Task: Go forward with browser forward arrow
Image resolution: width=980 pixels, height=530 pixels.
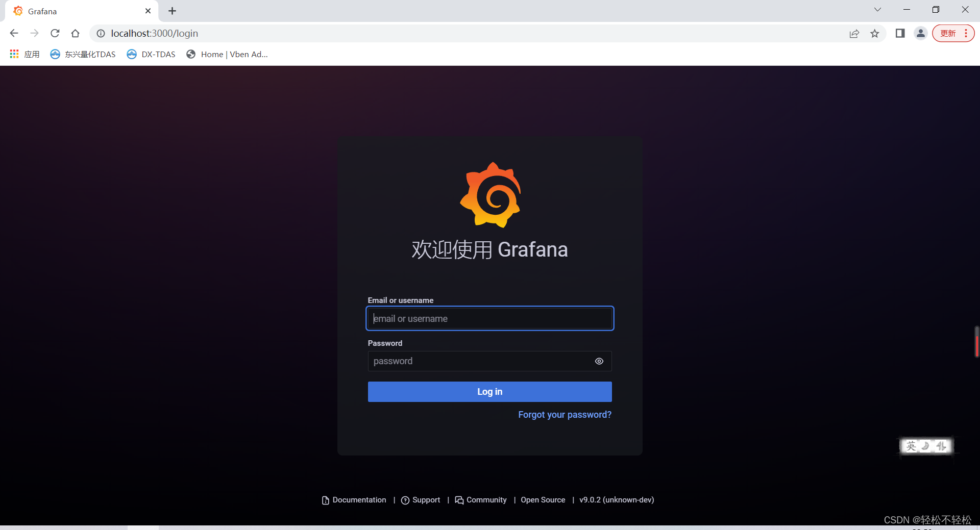Action: 34,33
